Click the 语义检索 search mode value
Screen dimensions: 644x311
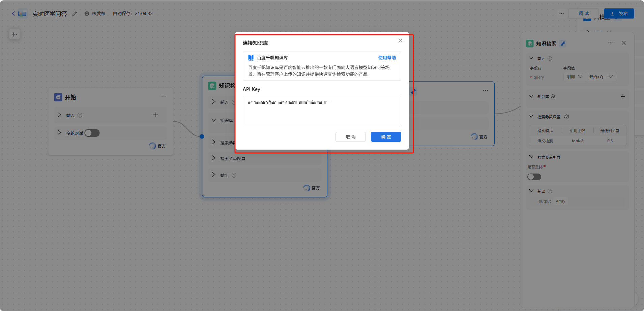pos(545,141)
